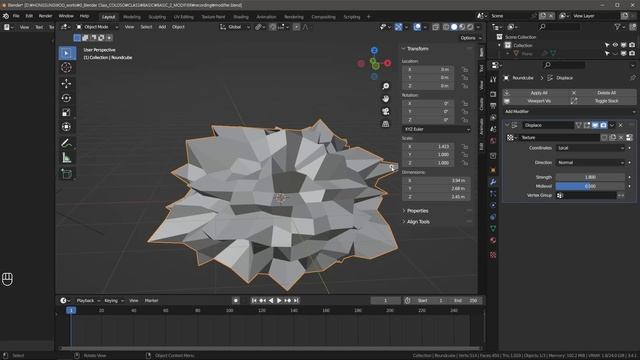This screenshot has width=640, height=360.
Task: Open the Render properties tab icon
Action: [493, 94]
